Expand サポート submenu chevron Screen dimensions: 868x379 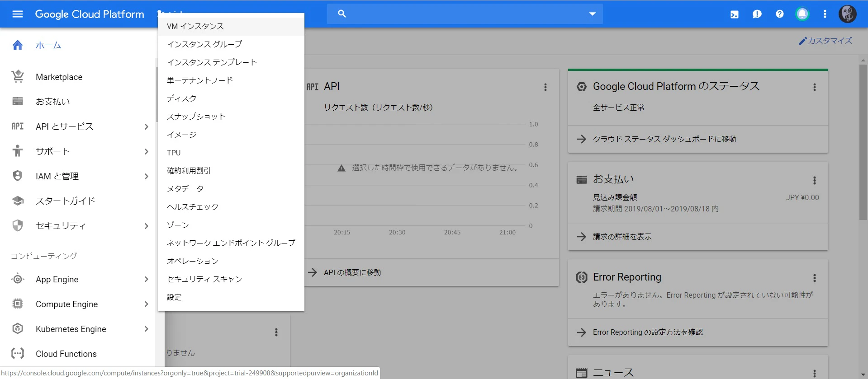[146, 151]
